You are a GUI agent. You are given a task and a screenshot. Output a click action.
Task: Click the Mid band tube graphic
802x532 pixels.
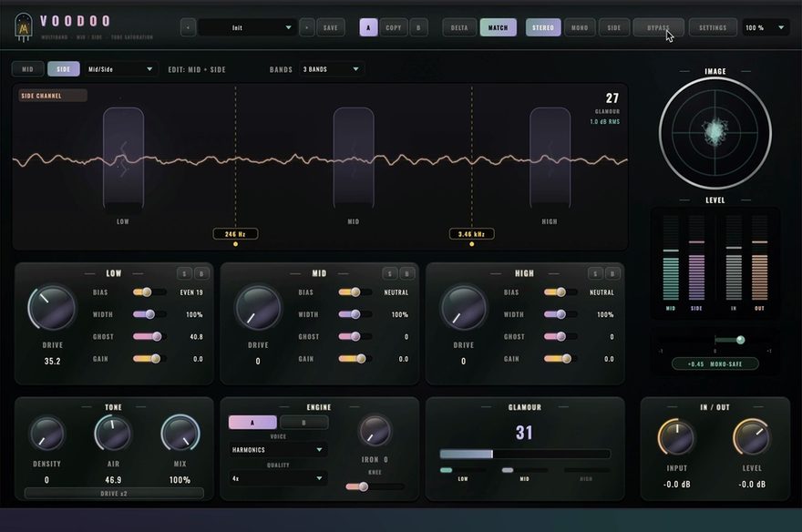click(x=354, y=158)
